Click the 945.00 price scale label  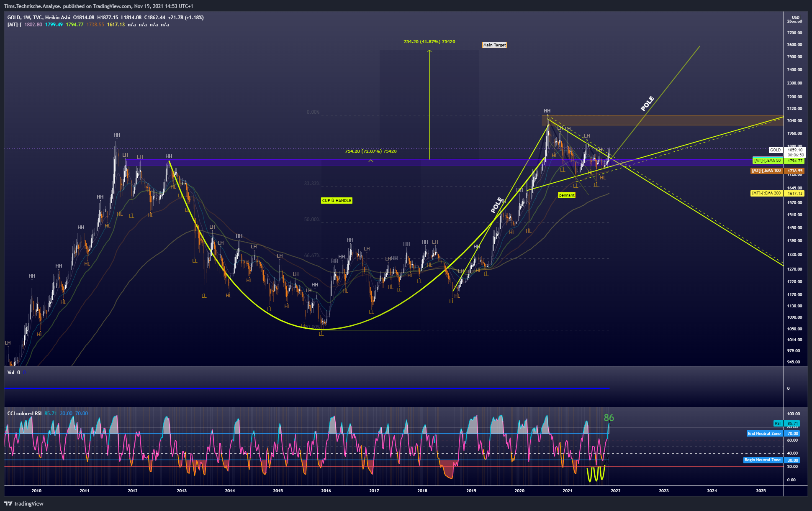pyautogui.click(x=794, y=362)
